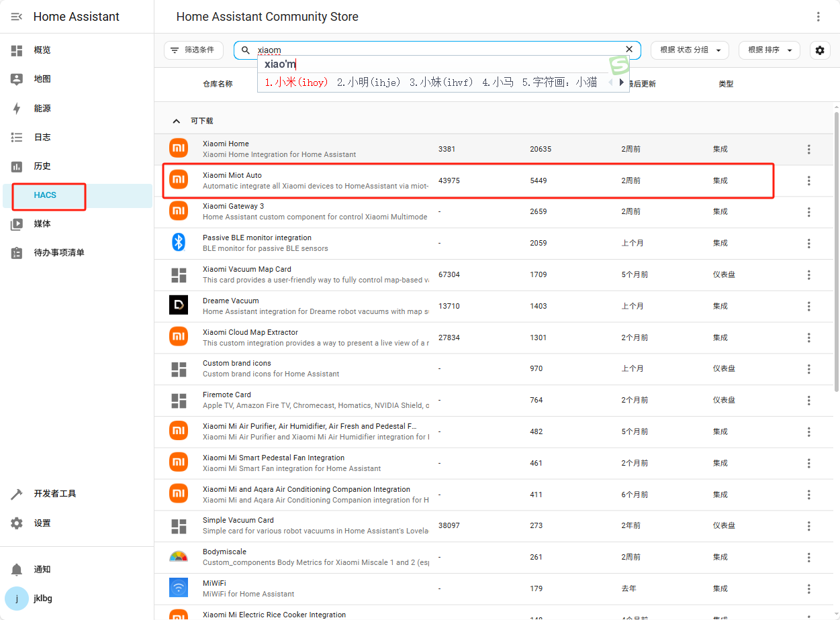Clear the search field with the X icon
This screenshot has width=840, height=620.
(629, 50)
